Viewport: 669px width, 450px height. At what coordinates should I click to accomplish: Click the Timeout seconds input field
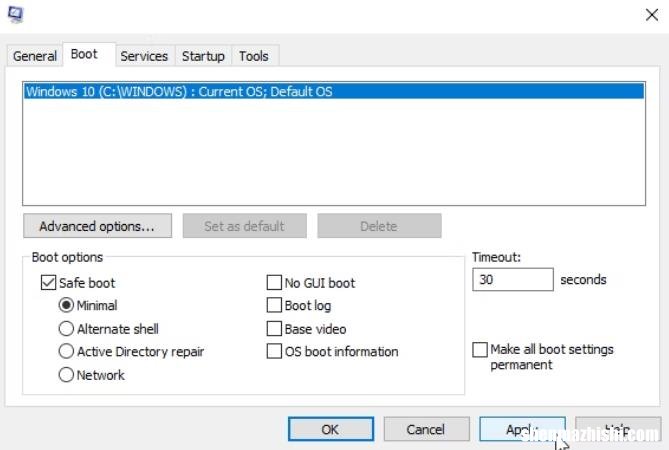tap(513, 279)
